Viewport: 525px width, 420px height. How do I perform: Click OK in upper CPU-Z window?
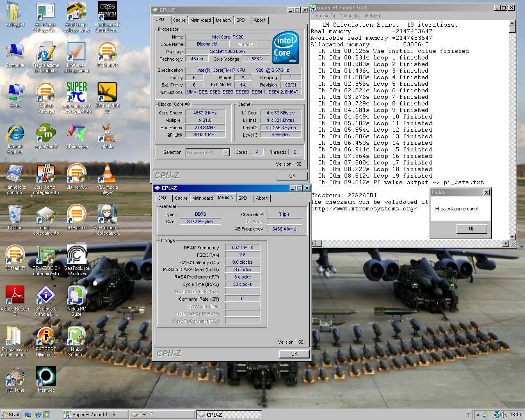292,176
